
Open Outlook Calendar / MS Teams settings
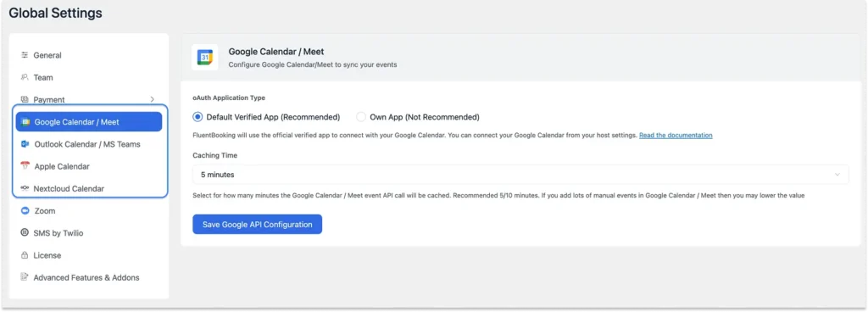pyautogui.click(x=88, y=144)
